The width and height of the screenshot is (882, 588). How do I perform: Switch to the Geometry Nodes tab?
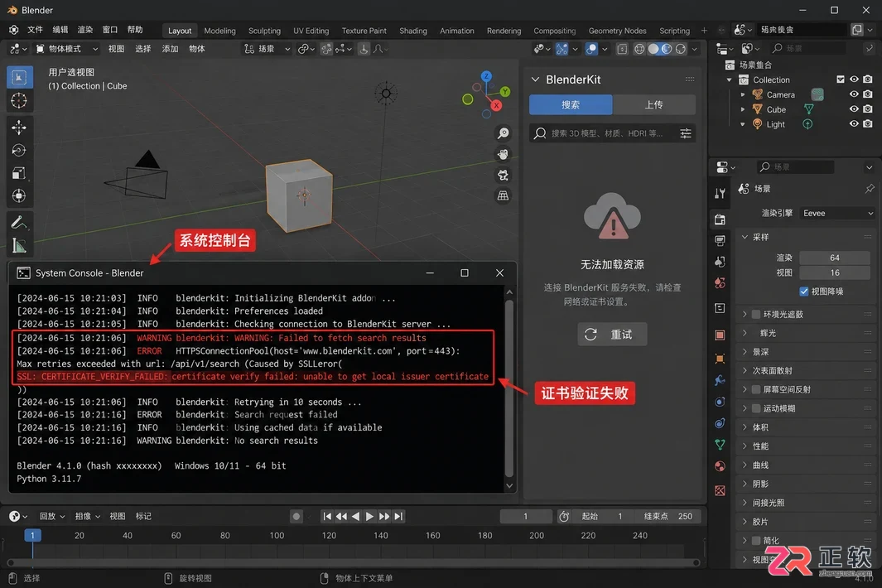click(x=617, y=31)
